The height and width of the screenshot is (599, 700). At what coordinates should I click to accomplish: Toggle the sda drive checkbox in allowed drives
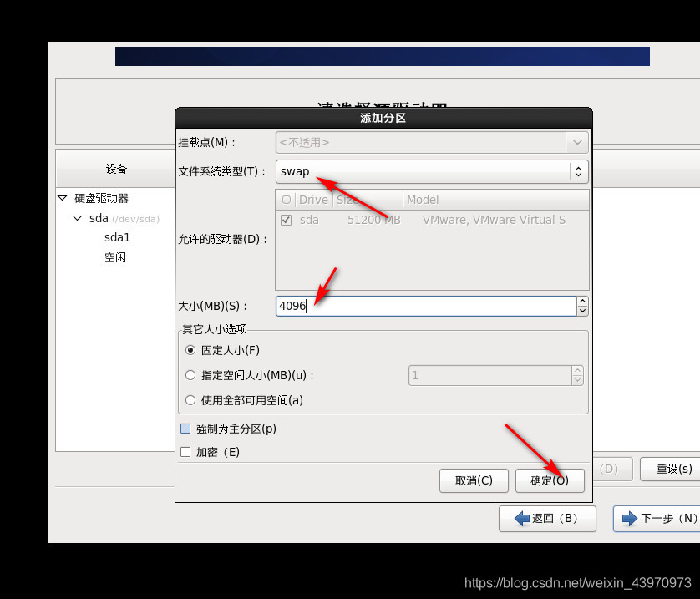tap(287, 220)
